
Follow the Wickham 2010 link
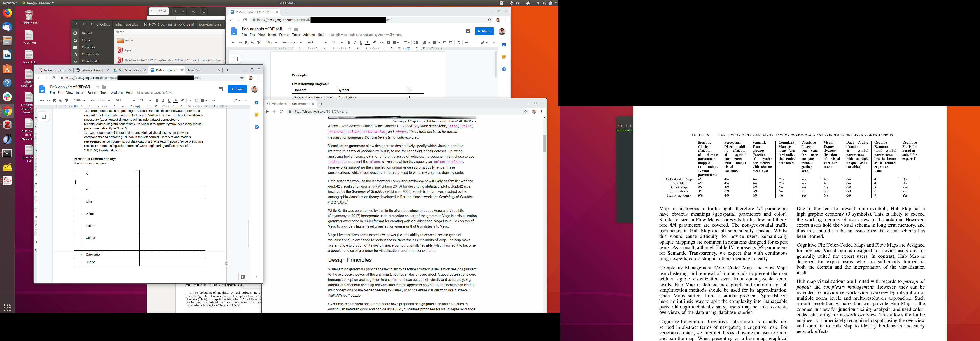(x=389, y=186)
